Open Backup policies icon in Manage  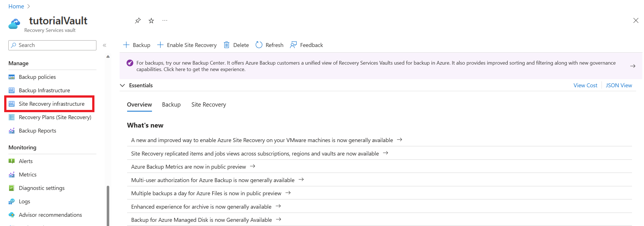coord(11,77)
